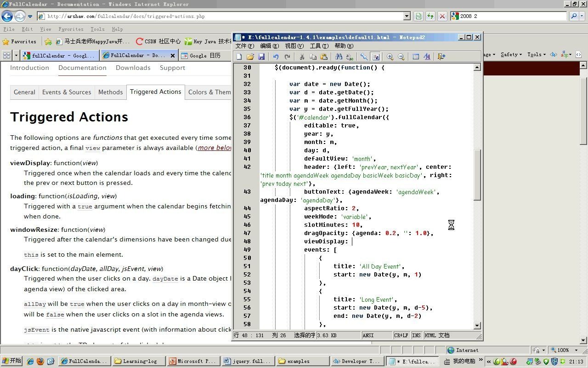Click IE compatibility view icon
Screen dimensions: 588x368
418,16
